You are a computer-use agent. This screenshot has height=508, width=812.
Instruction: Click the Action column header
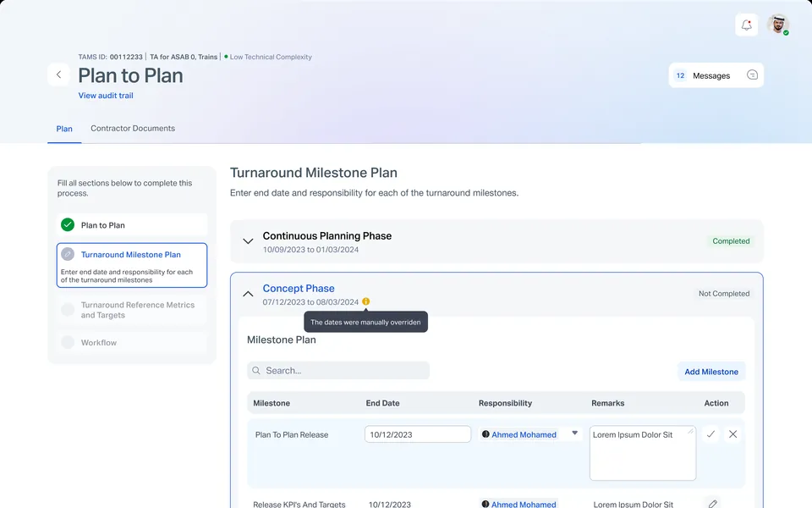tap(716, 403)
